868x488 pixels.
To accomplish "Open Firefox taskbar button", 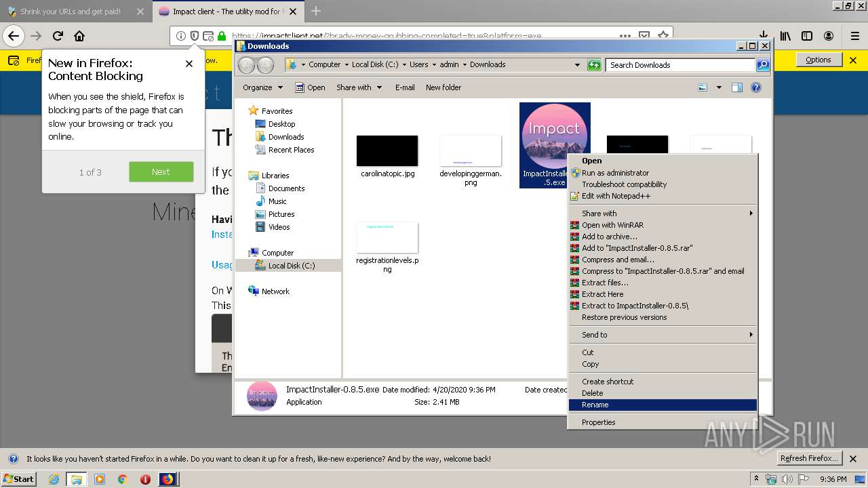I will [x=167, y=479].
